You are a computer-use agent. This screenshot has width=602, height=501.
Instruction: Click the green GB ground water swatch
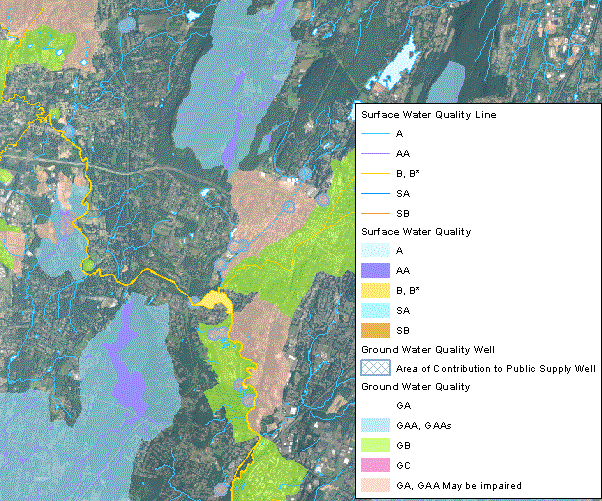375,445
